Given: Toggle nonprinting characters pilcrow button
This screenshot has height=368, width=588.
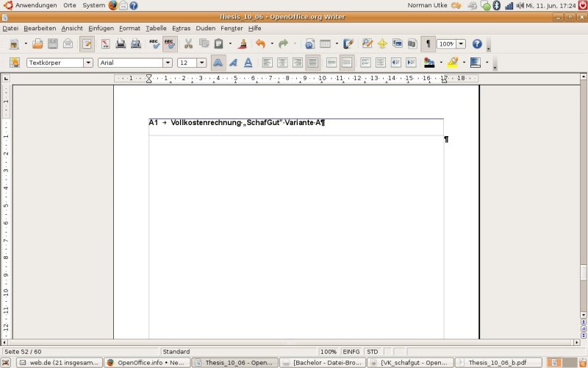Looking at the screenshot, I should 429,44.
